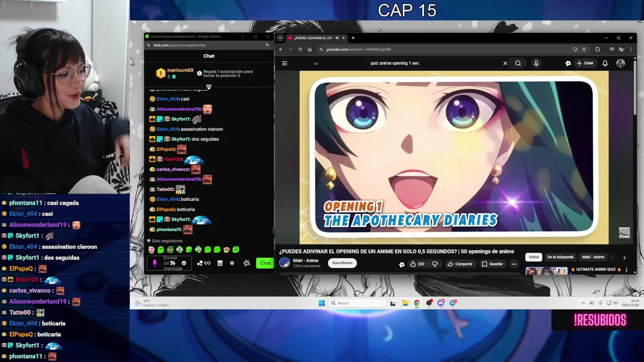Search within Kick chat popout address bar icon
The height and width of the screenshot is (362, 644).
(x=267, y=45)
